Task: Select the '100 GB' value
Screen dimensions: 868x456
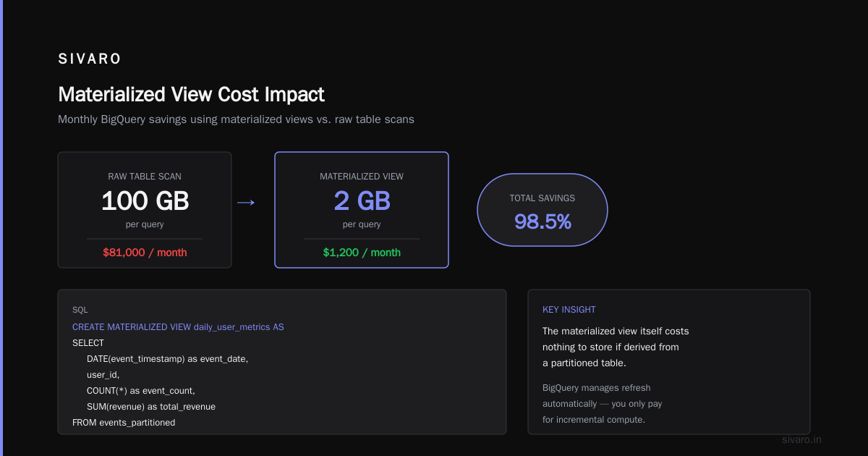Action: (145, 200)
